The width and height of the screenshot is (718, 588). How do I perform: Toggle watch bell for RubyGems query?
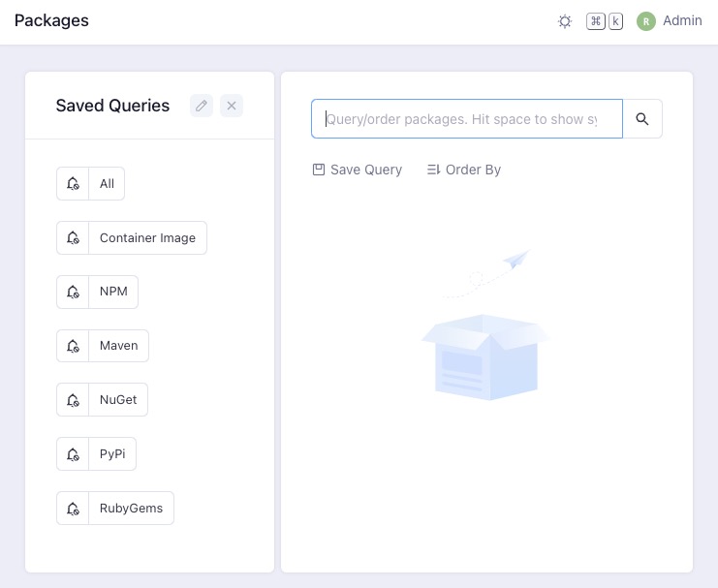point(73,508)
